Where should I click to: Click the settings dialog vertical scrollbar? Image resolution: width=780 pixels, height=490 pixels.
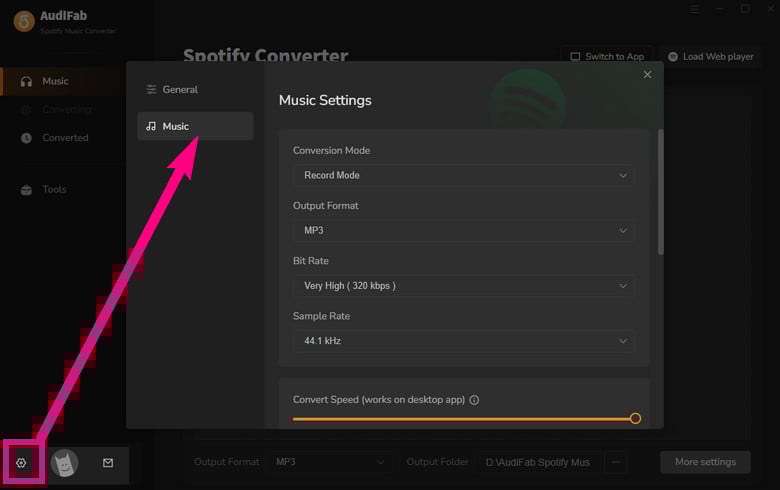(x=661, y=192)
